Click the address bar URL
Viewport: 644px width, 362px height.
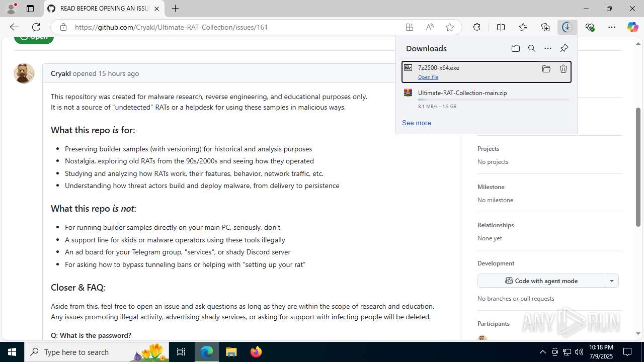pos(171,27)
